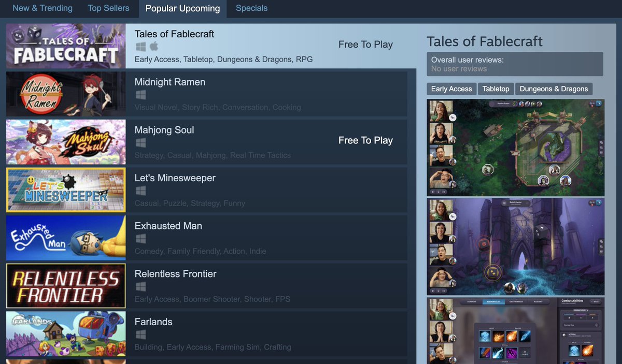Open the Meadow Dragon battle map screenshot in the preview
The height and width of the screenshot is (364, 622).
point(516,148)
